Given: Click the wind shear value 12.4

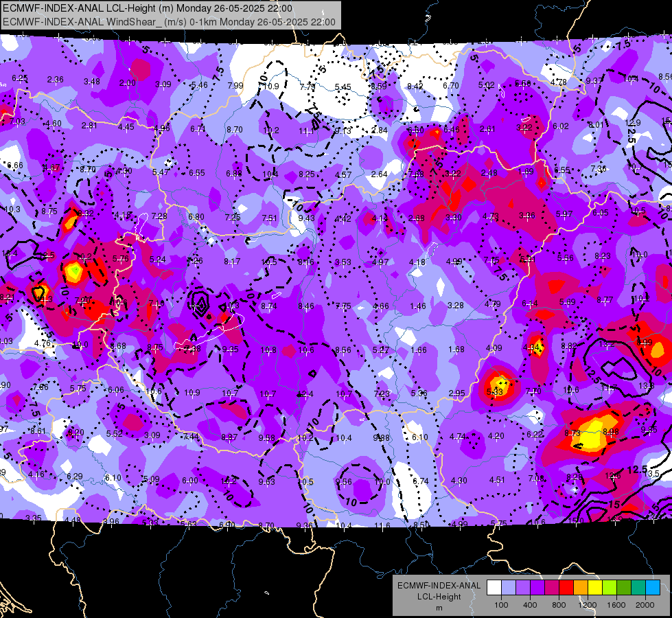Looking at the screenshot, I should click(x=306, y=394).
